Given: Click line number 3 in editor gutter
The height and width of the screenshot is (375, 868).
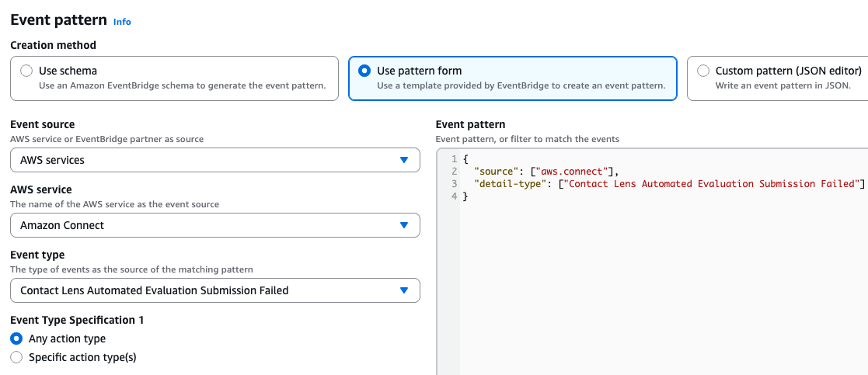Looking at the screenshot, I should tap(454, 184).
